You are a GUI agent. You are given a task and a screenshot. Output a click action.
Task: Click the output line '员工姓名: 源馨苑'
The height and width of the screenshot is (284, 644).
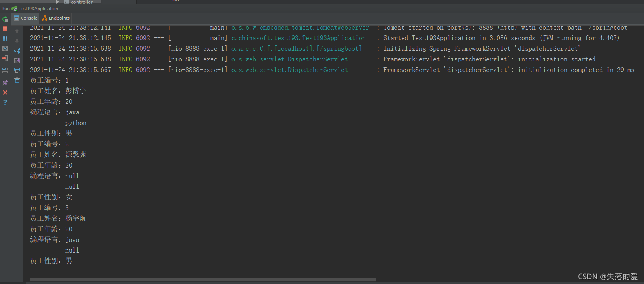[58, 155]
